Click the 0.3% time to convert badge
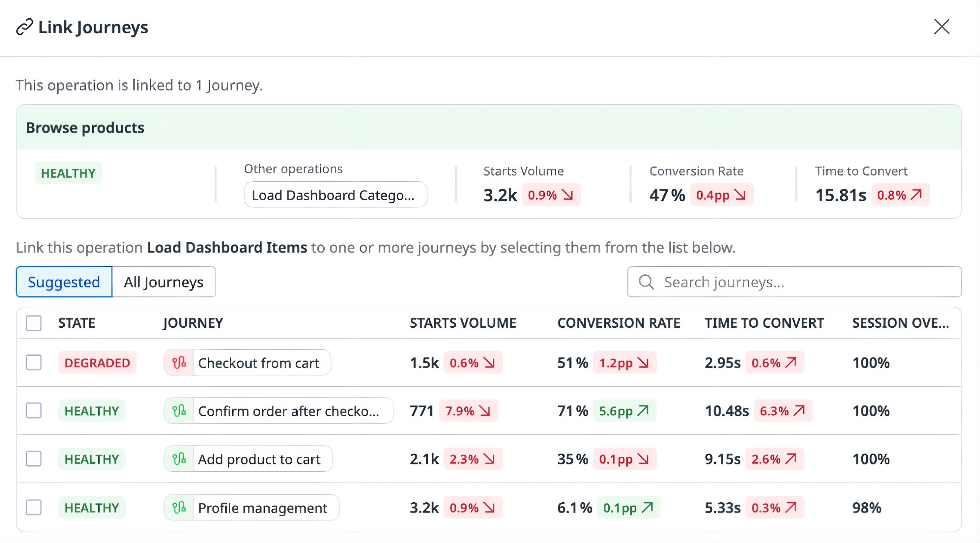The width and height of the screenshot is (980, 543). 775,507
